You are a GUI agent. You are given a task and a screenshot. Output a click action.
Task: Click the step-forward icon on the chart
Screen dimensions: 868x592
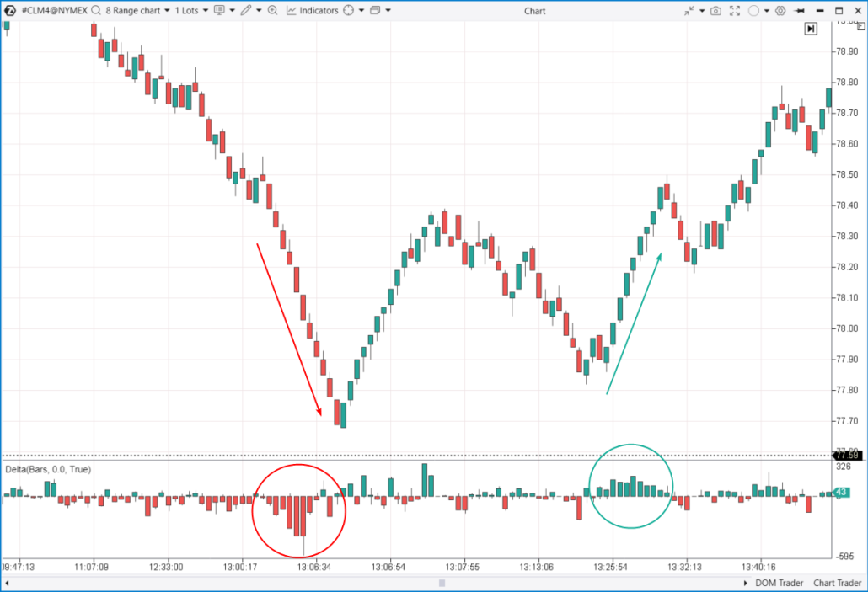pos(810,28)
